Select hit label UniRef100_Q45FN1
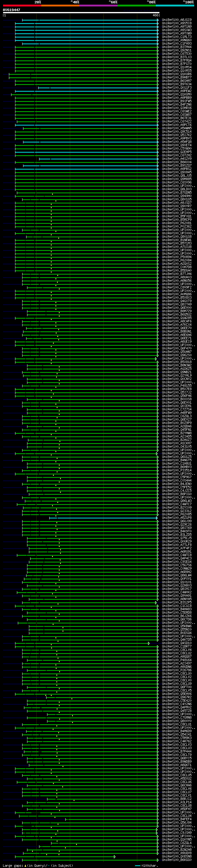Screen dimensions: 197x868 pos(177,430)
